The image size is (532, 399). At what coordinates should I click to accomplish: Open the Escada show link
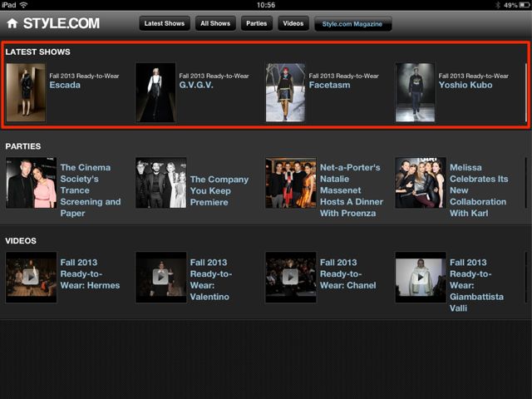click(x=65, y=85)
